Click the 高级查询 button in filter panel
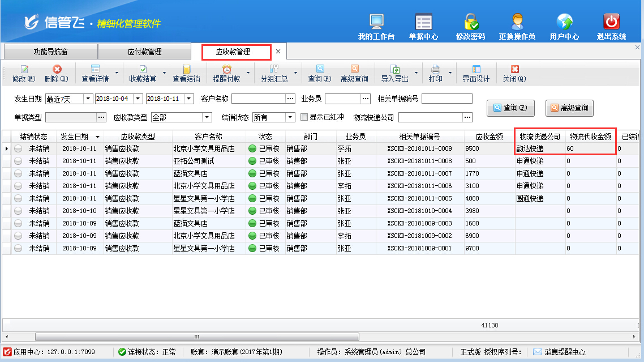Screen dimensions: 644x362 pyautogui.click(x=569, y=108)
